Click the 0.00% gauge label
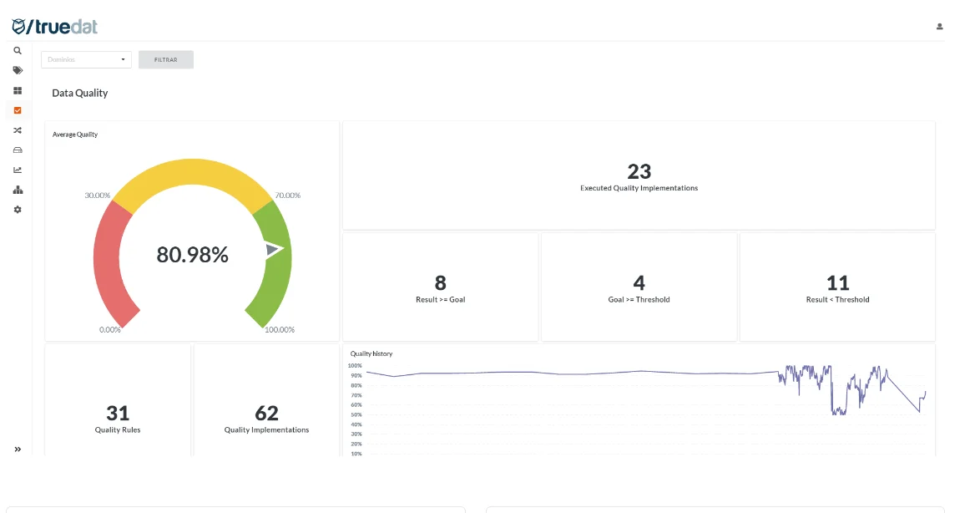 click(110, 330)
